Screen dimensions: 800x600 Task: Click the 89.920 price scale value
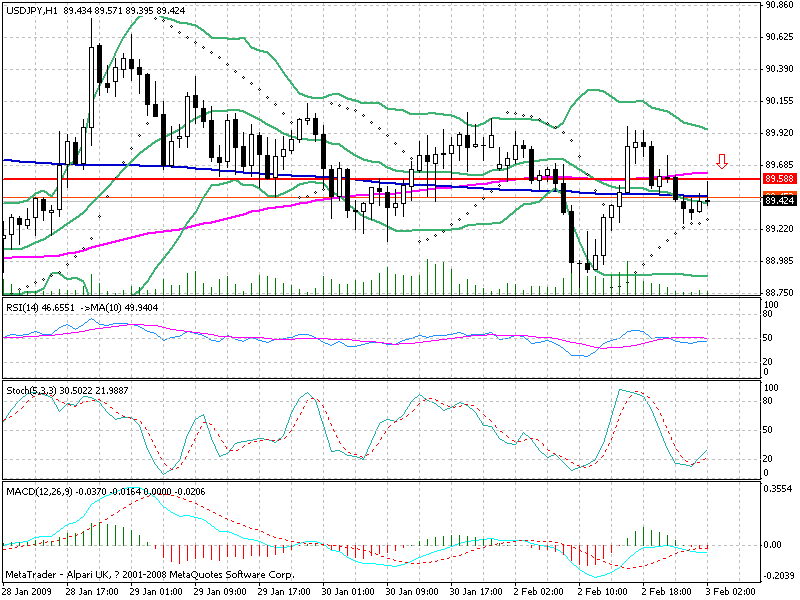pos(780,133)
